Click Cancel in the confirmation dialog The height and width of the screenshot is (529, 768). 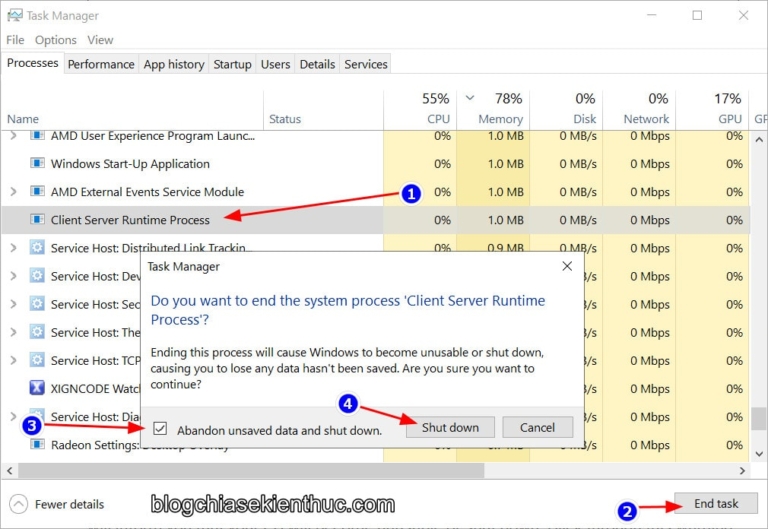click(x=537, y=427)
